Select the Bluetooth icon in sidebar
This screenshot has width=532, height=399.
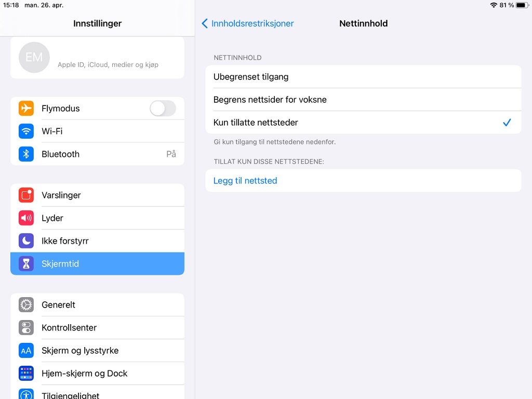point(26,154)
